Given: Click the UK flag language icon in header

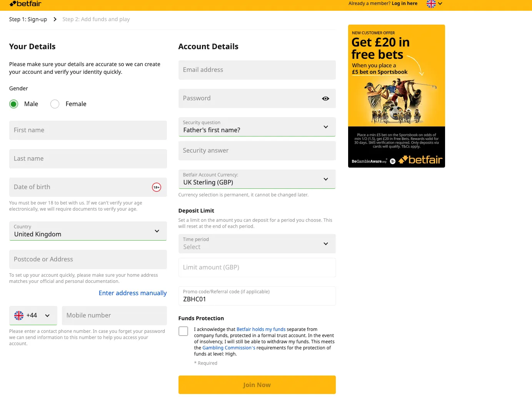Looking at the screenshot, I should 431,4.
